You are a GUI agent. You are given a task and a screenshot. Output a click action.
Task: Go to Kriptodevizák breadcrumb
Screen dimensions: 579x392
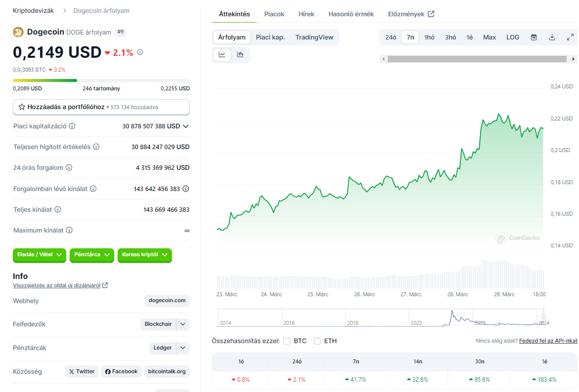click(x=33, y=11)
